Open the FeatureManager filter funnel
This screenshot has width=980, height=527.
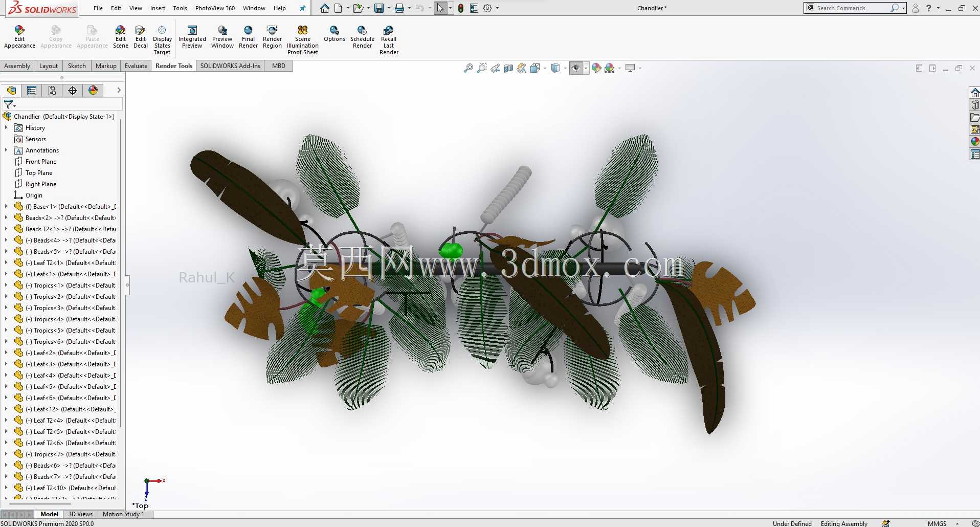[9, 104]
